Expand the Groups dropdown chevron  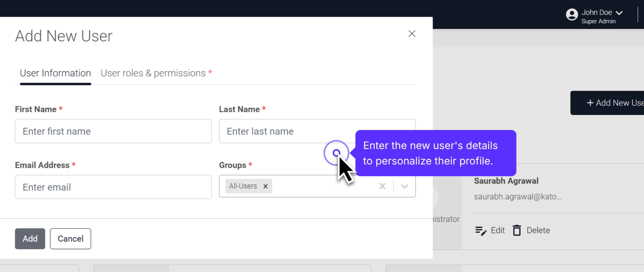(405, 186)
